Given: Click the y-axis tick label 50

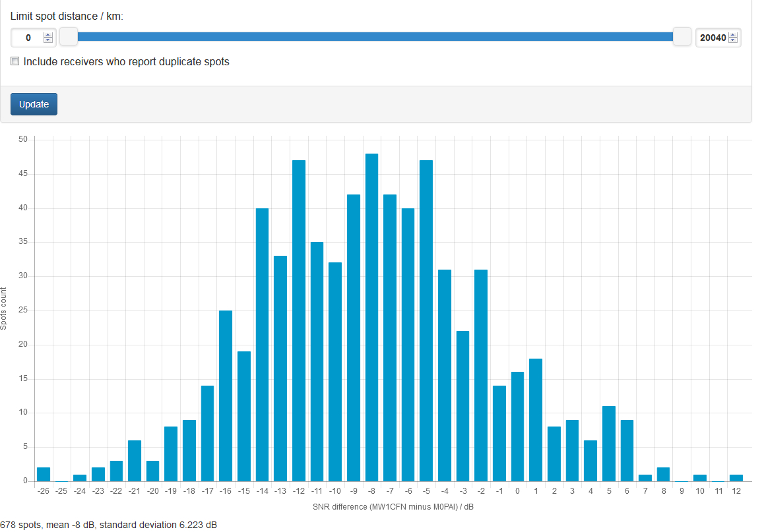Looking at the screenshot, I should coord(23,139).
